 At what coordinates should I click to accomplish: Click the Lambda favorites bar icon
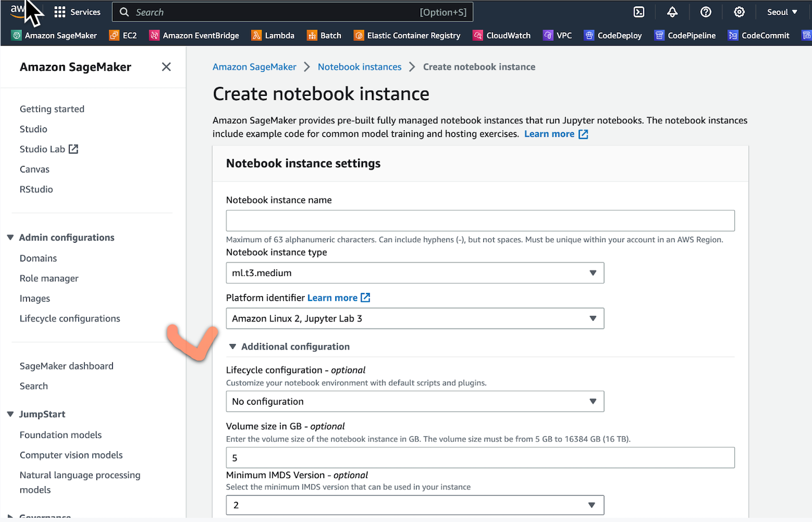[x=256, y=36]
